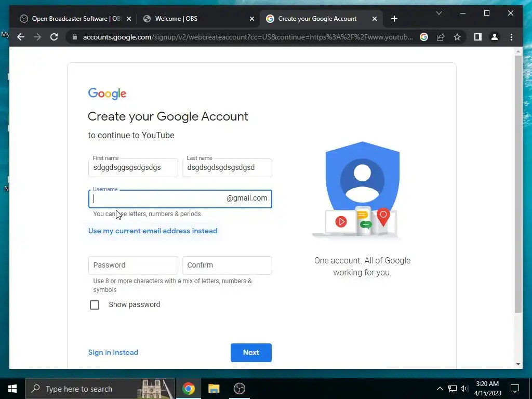Edit the First name field

point(133,168)
